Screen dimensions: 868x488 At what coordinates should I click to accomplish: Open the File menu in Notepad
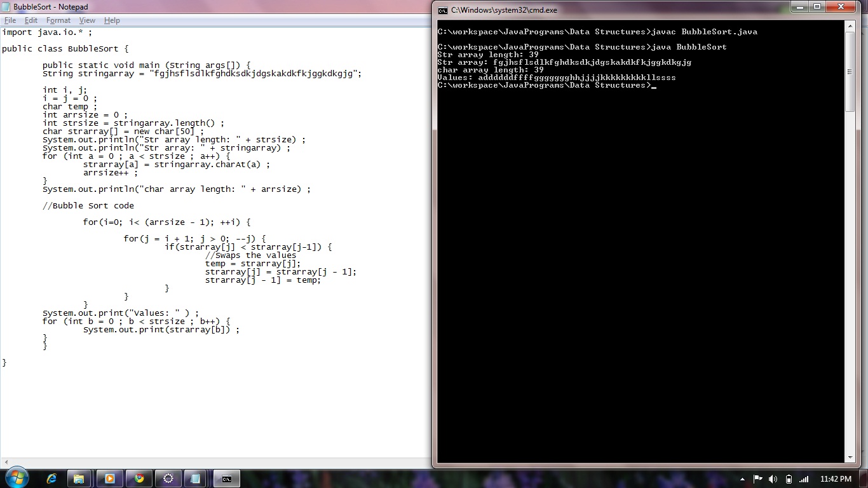tap(10, 20)
